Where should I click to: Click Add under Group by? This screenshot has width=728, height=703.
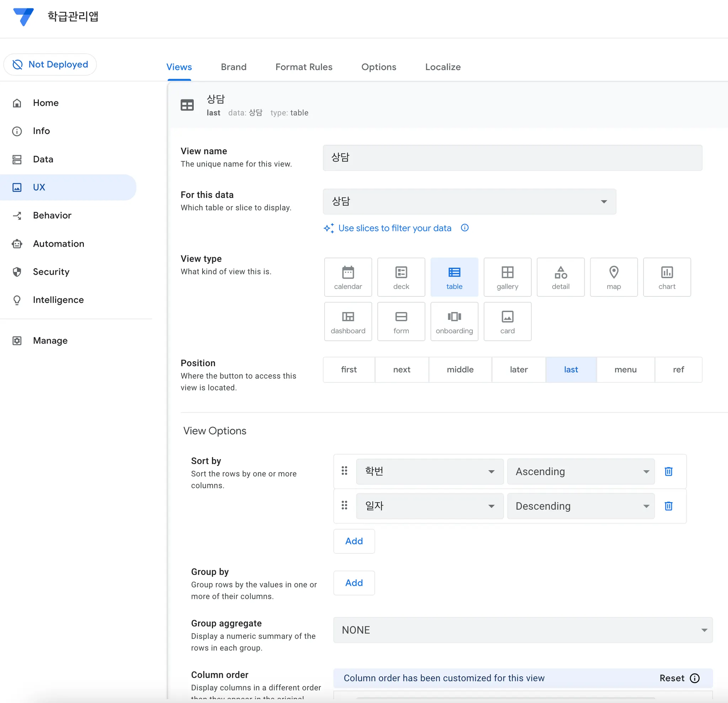pos(354,583)
